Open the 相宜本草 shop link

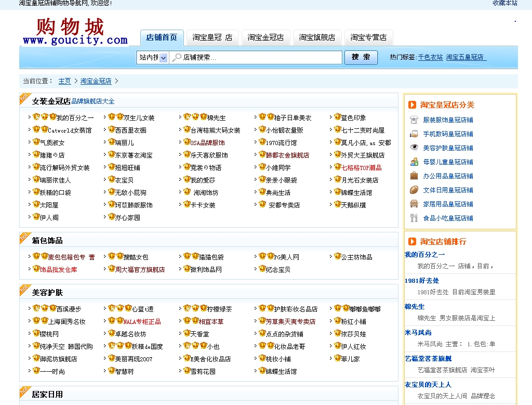point(211,321)
